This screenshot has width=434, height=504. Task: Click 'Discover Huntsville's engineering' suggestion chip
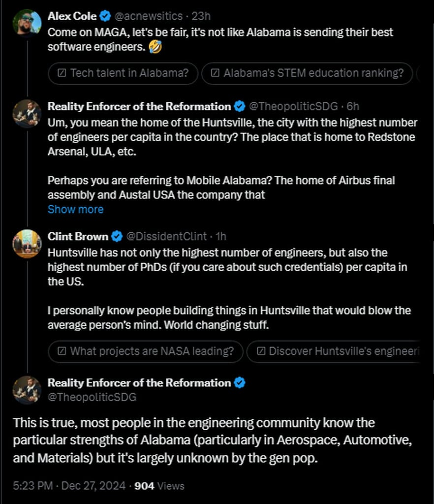point(333,351)
